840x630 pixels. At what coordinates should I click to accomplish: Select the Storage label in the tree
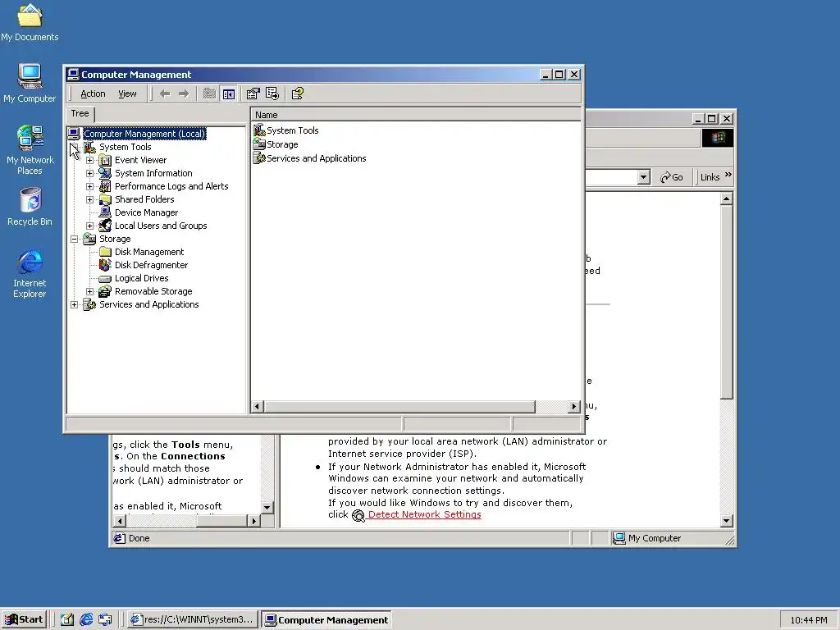(115, 239)
